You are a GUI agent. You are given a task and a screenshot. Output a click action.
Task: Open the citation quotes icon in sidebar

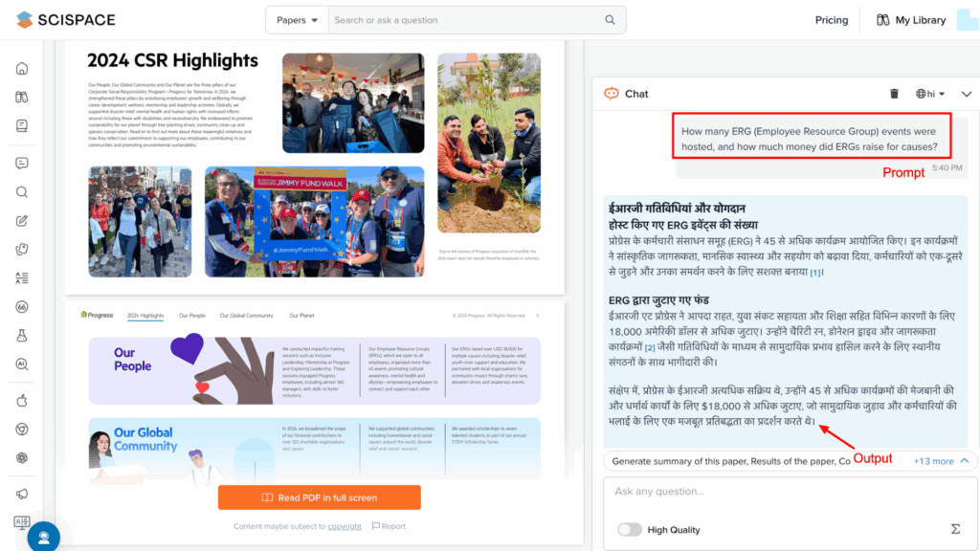pos(22,307)
